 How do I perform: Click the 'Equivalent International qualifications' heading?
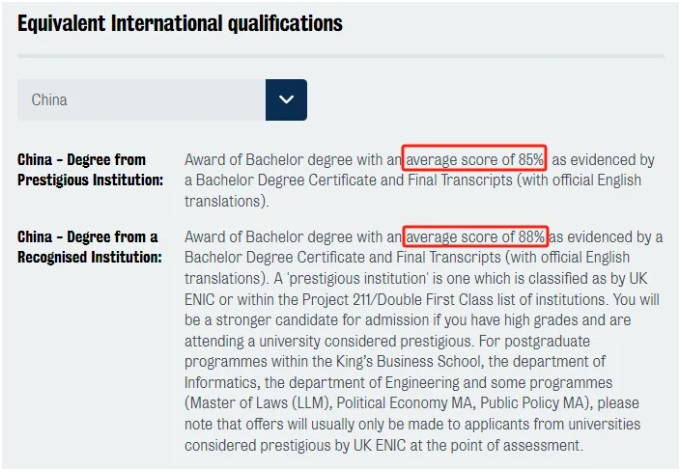click(180, 23)
